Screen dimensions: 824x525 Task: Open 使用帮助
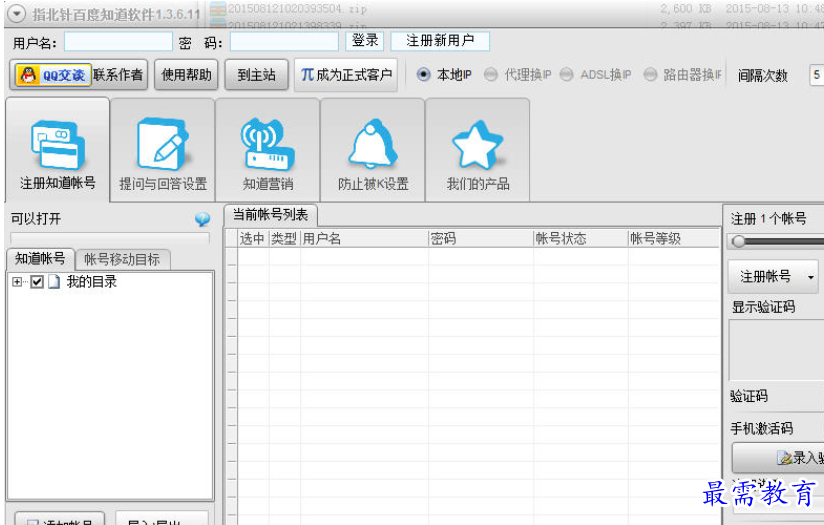pos(186,75)
